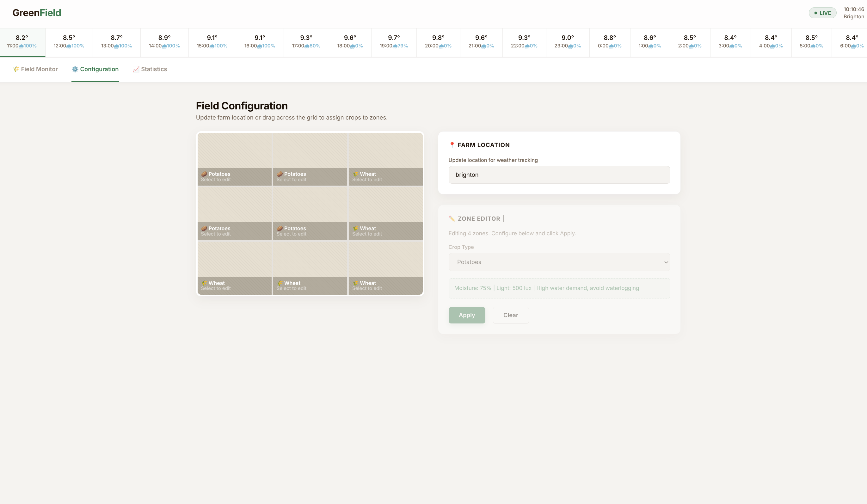Viewport: 867px width, 504px height.
Task: Click the Clear button in Zone Editor
Action: 510,315
